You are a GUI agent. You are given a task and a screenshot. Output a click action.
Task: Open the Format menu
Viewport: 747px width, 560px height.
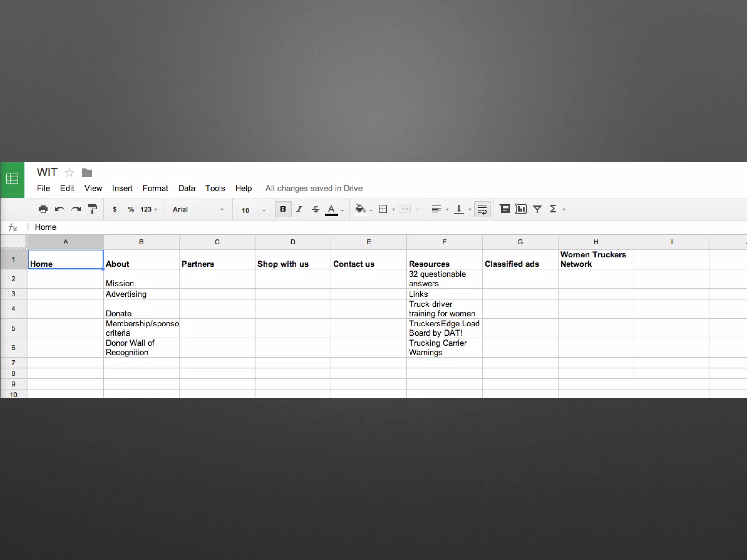[x=155, y=188]
